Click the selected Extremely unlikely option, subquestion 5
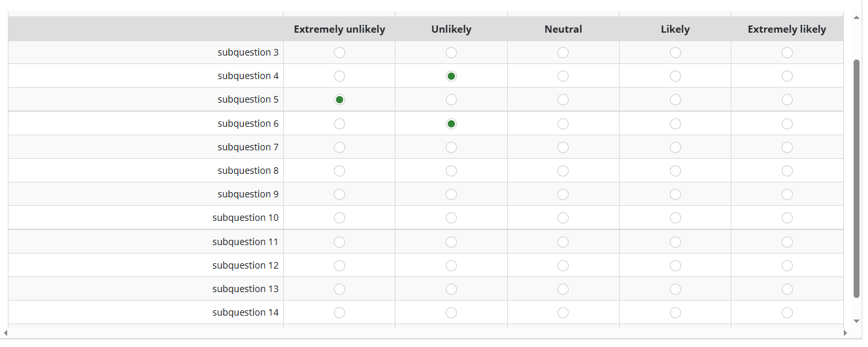The image size is (868, 347). 339,100
